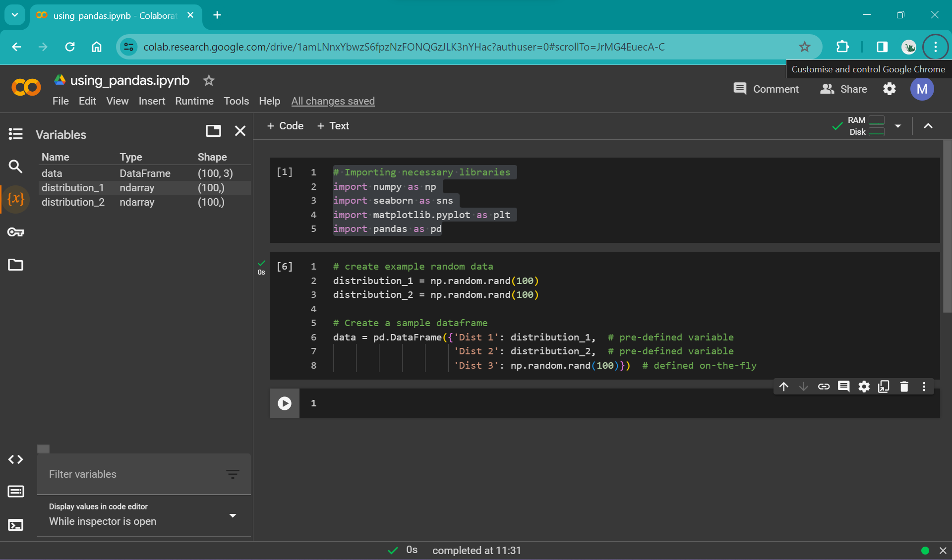Move cell up arrow icon
The height and width of the screenshot is (560, 952).
click(783, 387)
